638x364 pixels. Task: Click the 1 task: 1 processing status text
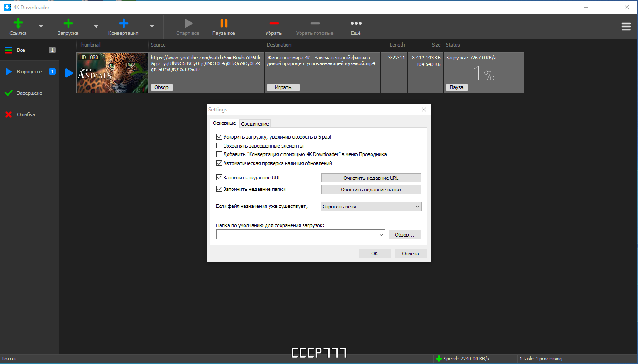click(541, 359)
